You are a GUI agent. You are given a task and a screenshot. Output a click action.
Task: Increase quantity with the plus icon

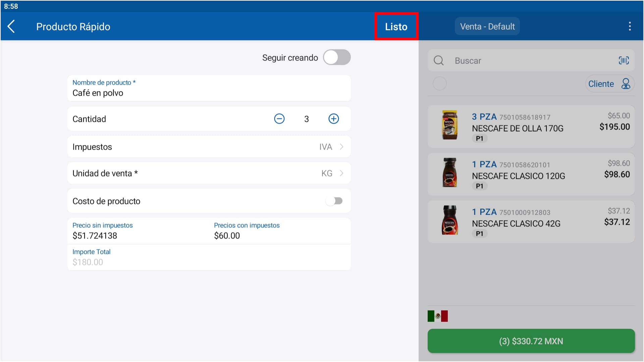333,119
